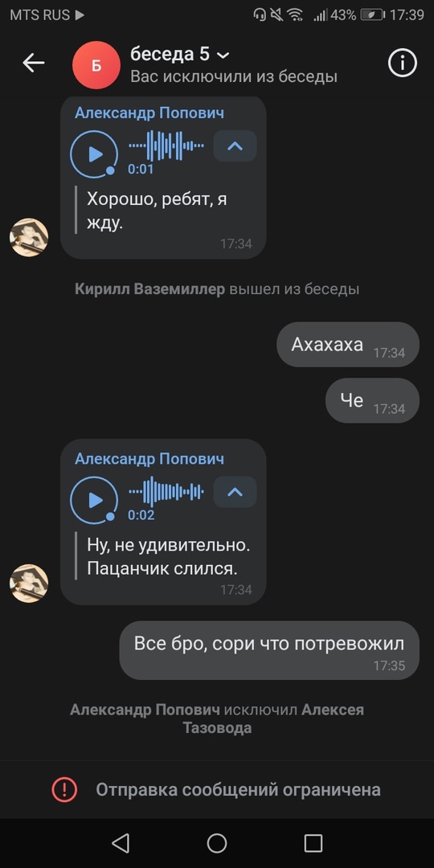Open sender avatar beside the 0:01 voice message

pos(29,237)
